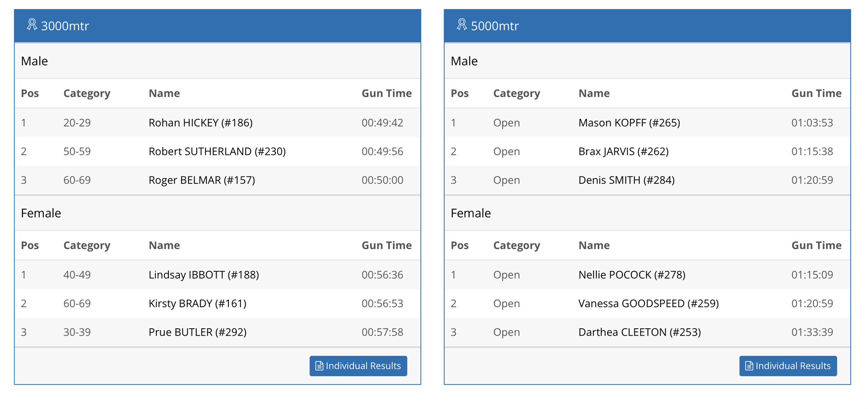Click the Male heading in the 5000mtr panel
This screenshot has height=409, width=868.
tap(464, 61)
